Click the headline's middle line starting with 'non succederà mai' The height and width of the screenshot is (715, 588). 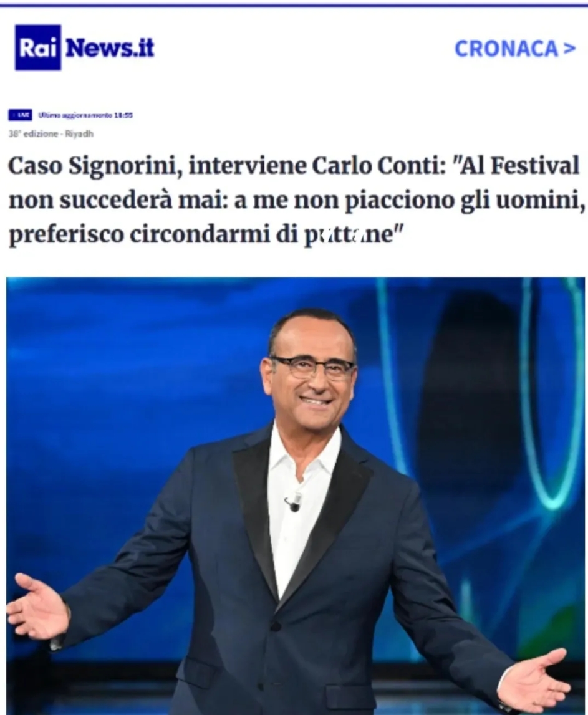point(297,199)
